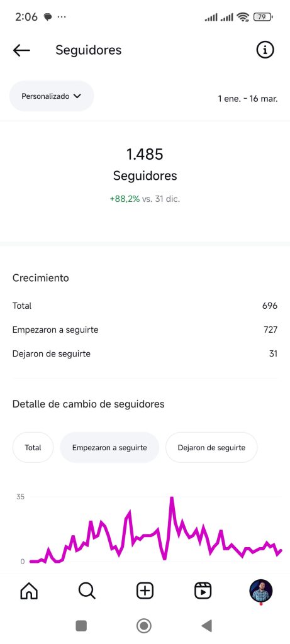Tap the peak of the follower chart
The image size is (290, 644).
coord(172,499)
